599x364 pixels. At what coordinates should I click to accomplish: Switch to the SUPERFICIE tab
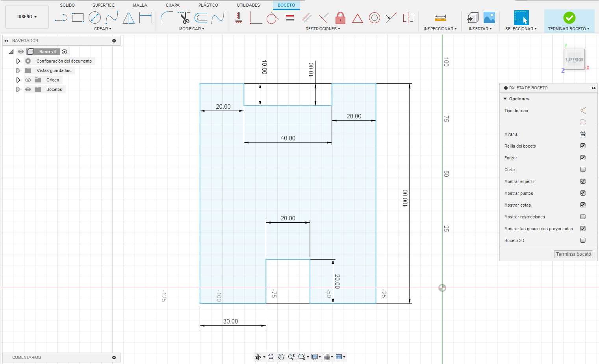(x=104, y=5)
